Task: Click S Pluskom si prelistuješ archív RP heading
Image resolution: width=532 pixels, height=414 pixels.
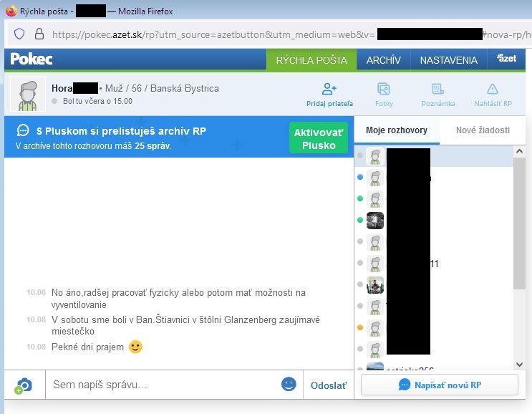Action: coord(121,131)
